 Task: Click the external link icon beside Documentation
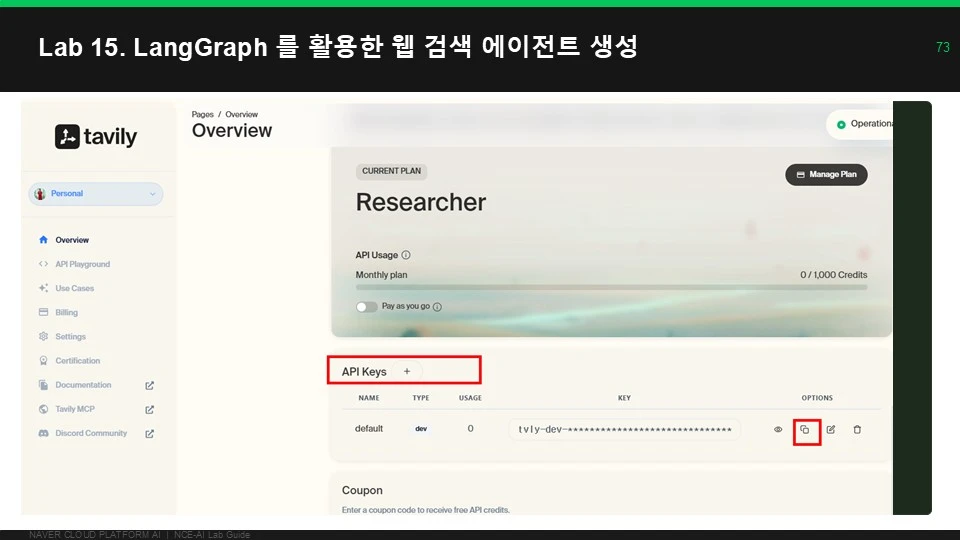click(149, 385)
